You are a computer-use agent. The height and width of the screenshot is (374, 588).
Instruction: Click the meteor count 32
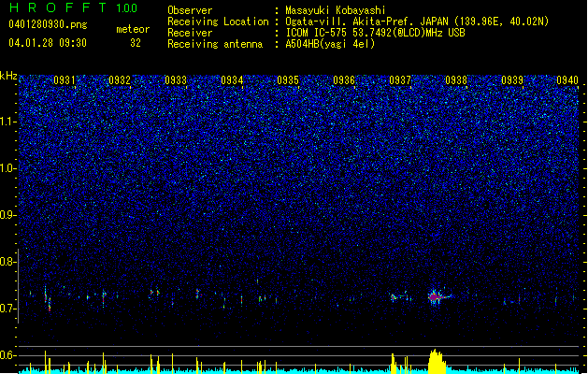click(x=136, y=43)
